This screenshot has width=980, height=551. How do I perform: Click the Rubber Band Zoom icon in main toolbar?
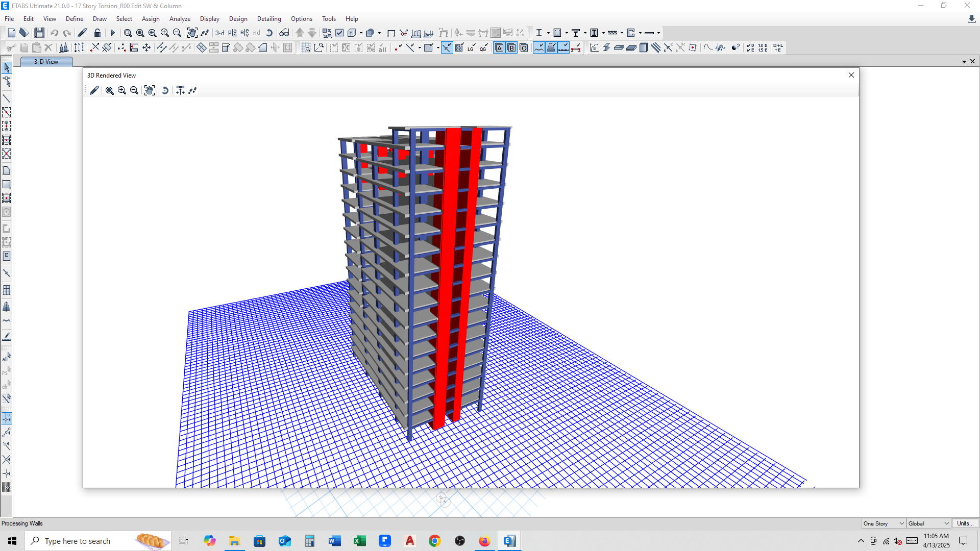128,33
